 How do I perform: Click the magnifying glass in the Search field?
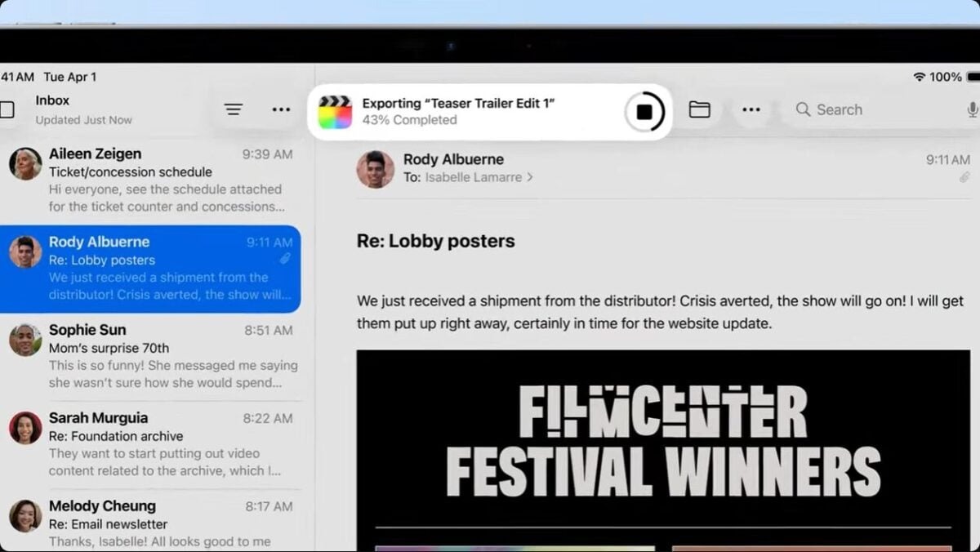click(x=804, y=109)
